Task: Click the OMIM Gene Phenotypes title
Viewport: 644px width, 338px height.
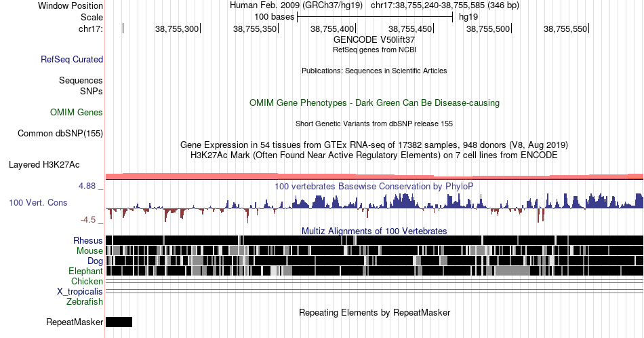Action: click(x=374, y=102)
